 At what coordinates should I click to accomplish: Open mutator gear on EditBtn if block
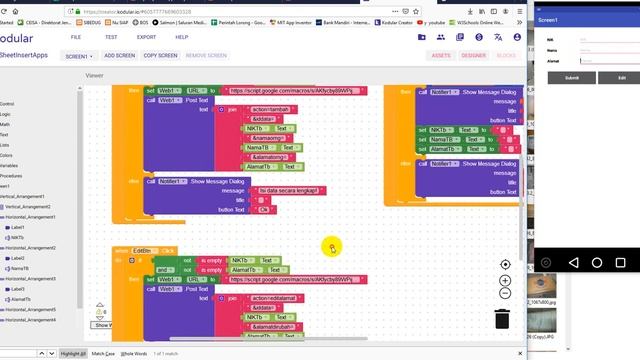pyautogui.click(x=131, y=260)
